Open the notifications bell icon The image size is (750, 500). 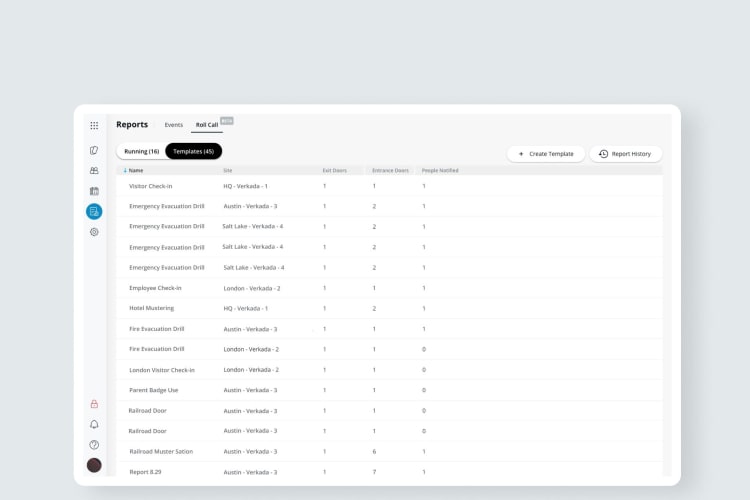click(x=94, y=424)
